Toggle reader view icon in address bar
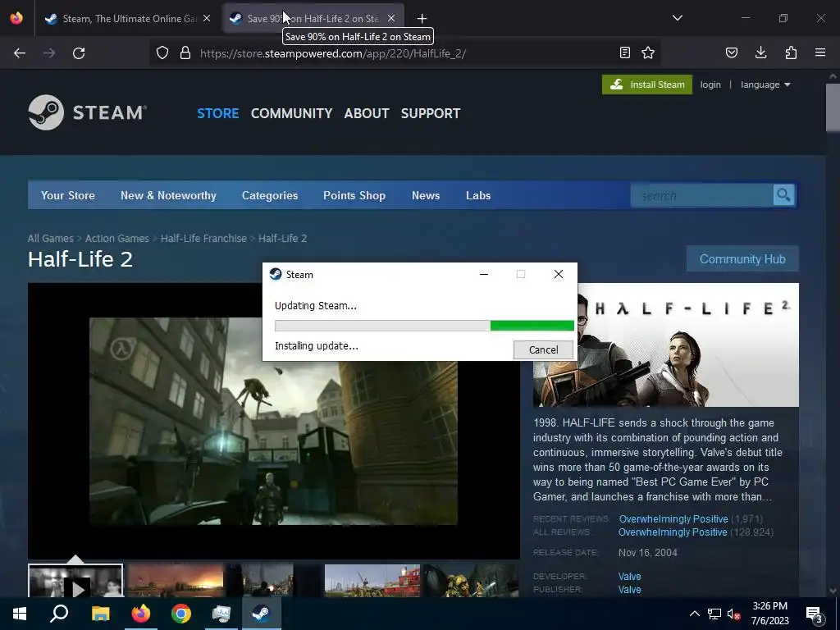 click(x=624, y=52)
